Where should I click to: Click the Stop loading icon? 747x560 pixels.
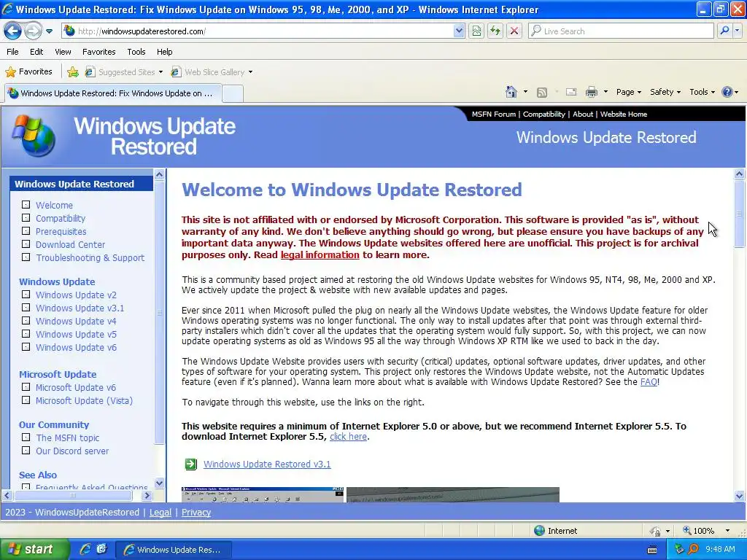click(514, 31)
